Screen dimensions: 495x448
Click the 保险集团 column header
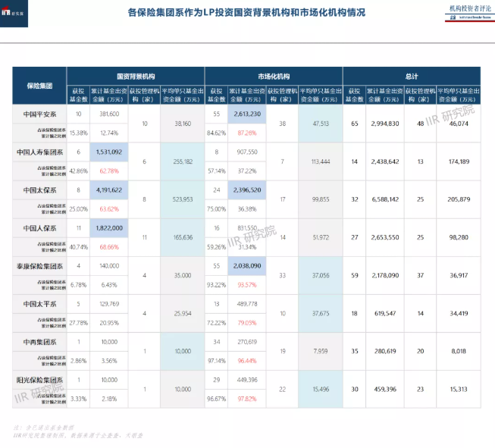click(x=39, y=86)
